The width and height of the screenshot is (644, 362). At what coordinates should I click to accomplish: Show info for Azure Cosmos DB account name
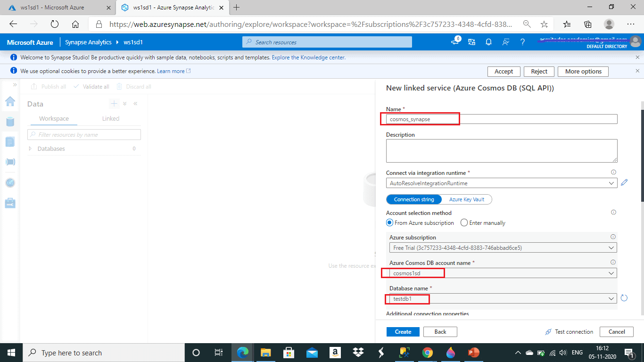[613, 262]
